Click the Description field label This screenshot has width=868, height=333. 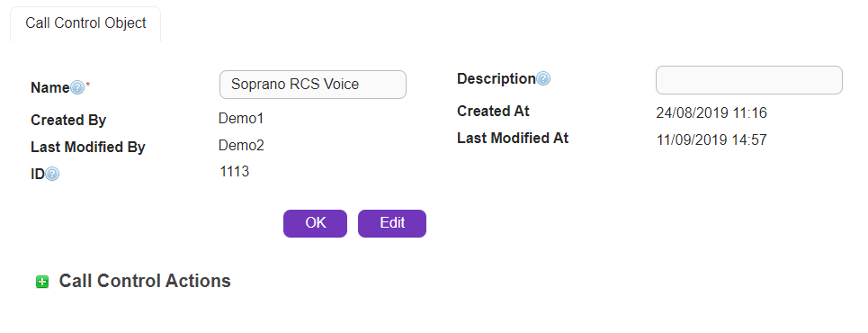(496, 78)
